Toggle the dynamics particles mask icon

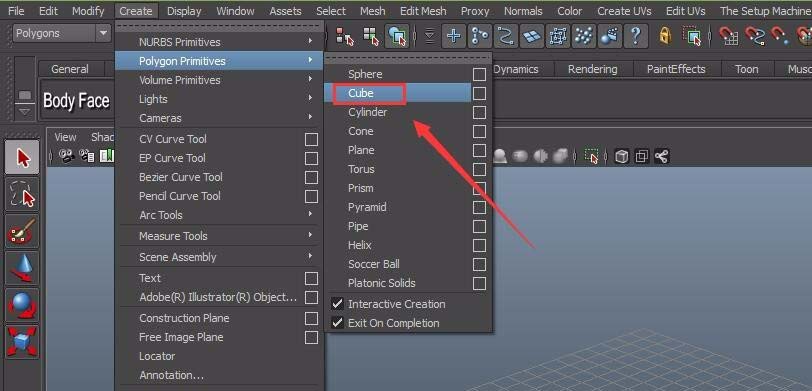click(x=584, y=36)
